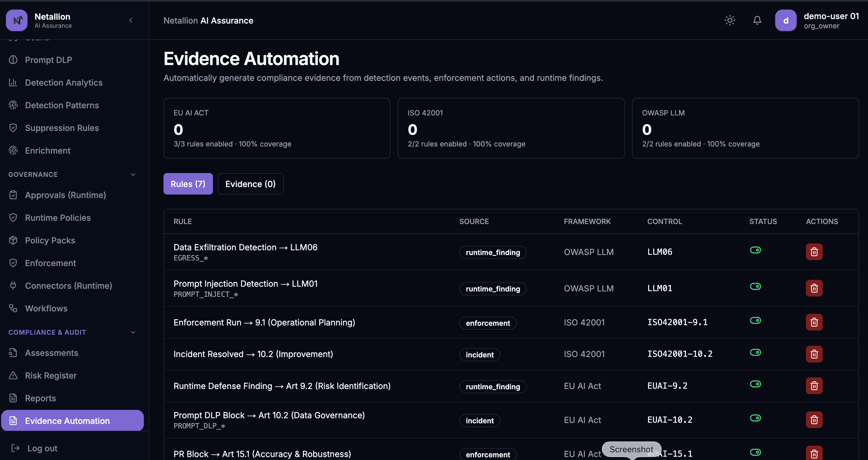The image size is (868, 460).
Task: Open the notifications bell
Action: coord(757,20)
